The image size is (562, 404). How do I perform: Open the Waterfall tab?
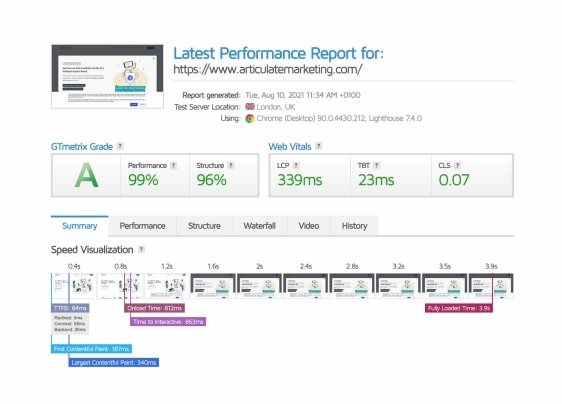point(259,226)
